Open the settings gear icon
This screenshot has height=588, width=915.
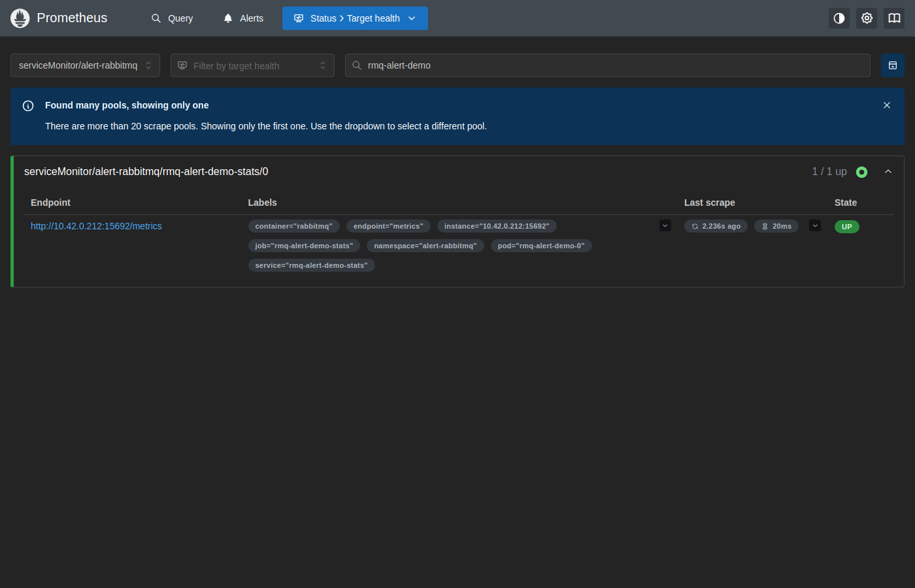tap(867, 18)
